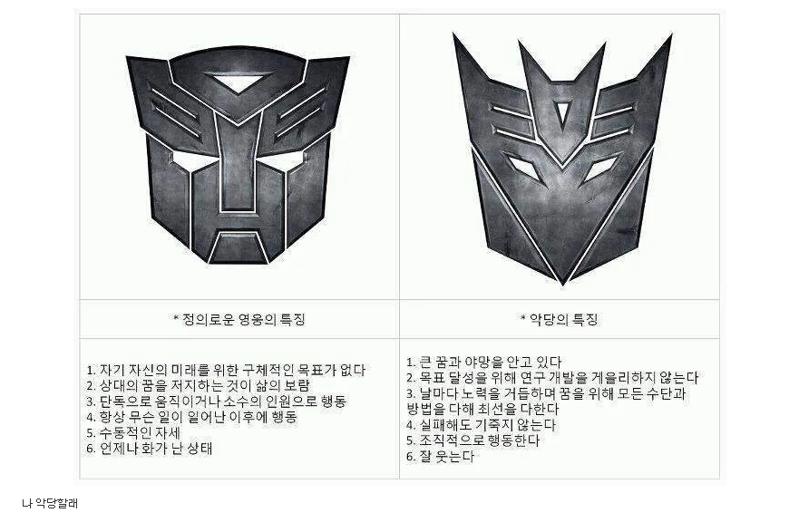Select hero line '상대의 꿈을 저지하는 것이 삶의 보람'
The height and width of the screenshot is (532, 789).
(198, 386)
